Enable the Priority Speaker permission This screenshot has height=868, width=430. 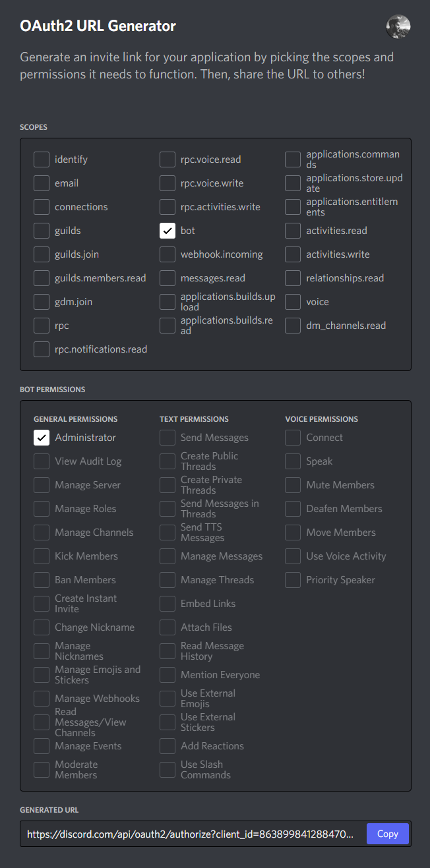click(x=292, y=579)
